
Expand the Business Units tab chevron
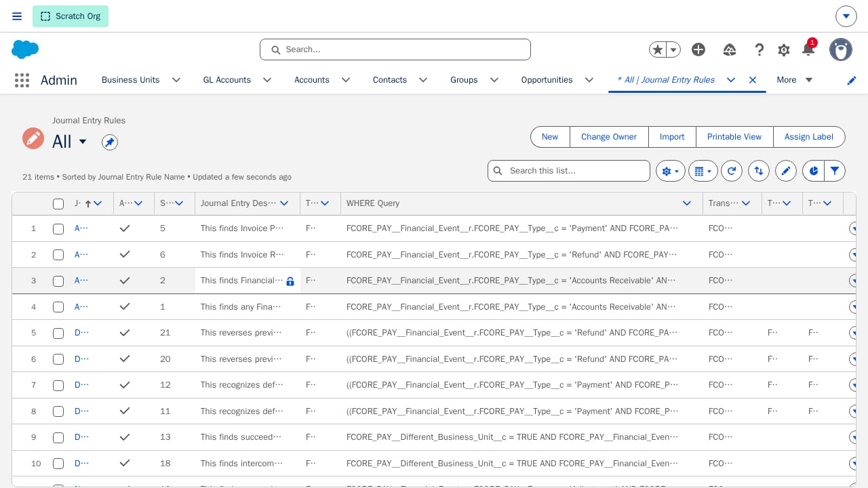pyautogui.click(x=176, y=80)
